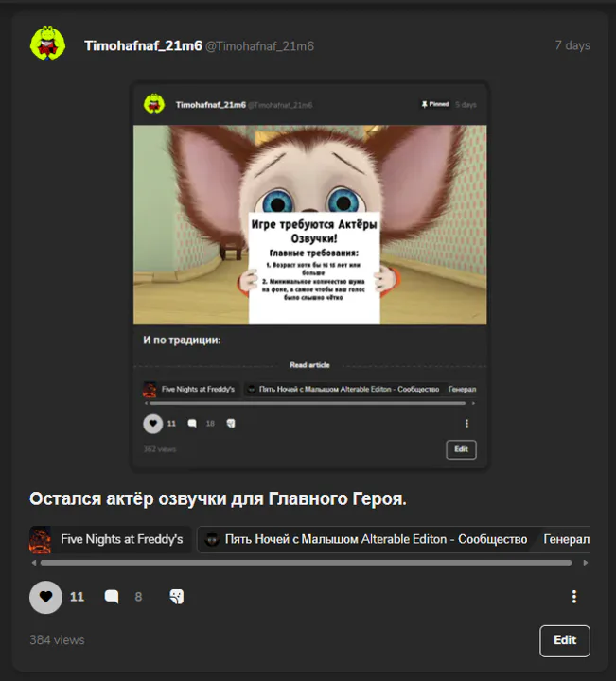Click '362 views' text in embedded post

tap(159, 449)
